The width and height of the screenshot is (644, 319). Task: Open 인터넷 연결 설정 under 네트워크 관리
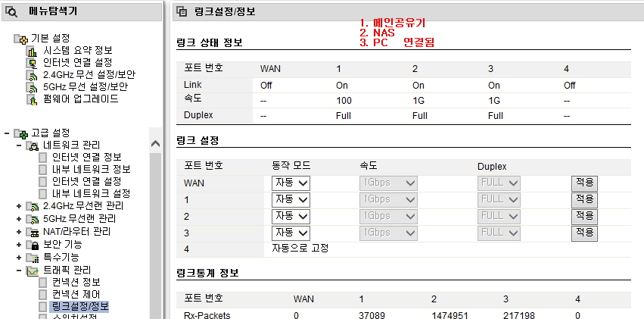[87, 181]
